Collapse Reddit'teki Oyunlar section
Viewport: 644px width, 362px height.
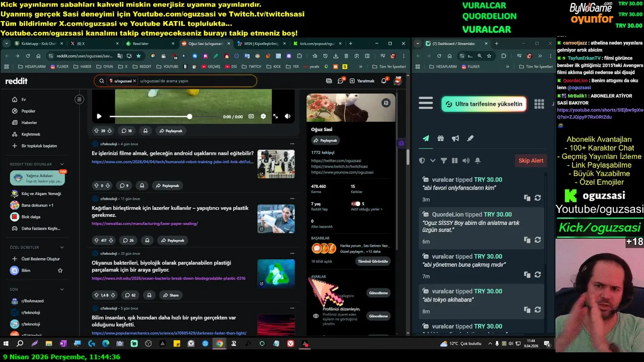[62, 164]
